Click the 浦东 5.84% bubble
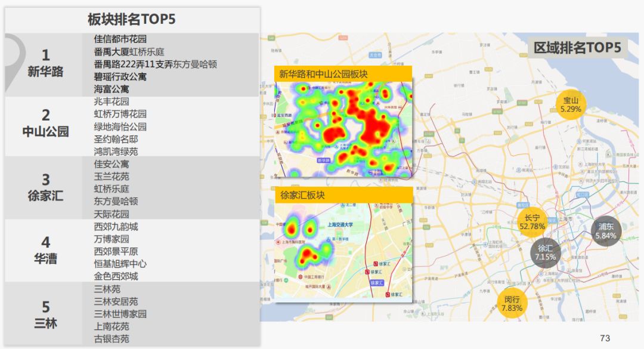Image resolution: width=644 pixels, height=349 pixels. [x=606, y=231]
